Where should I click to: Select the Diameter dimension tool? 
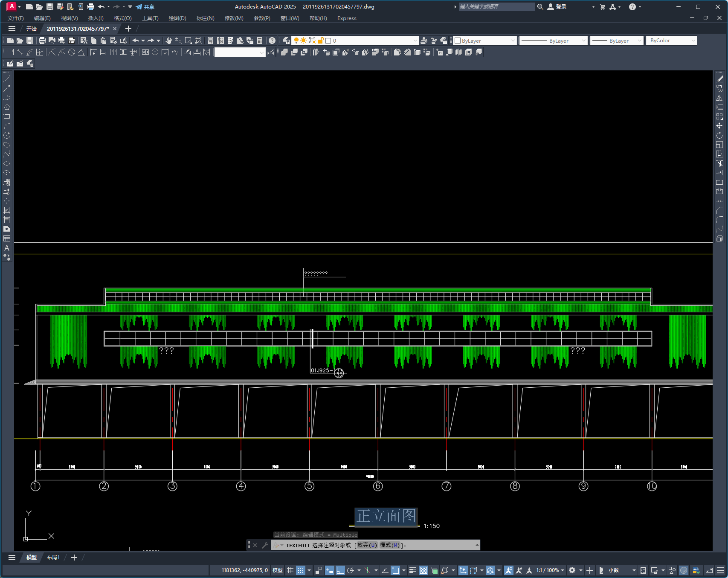pos(72,52)
